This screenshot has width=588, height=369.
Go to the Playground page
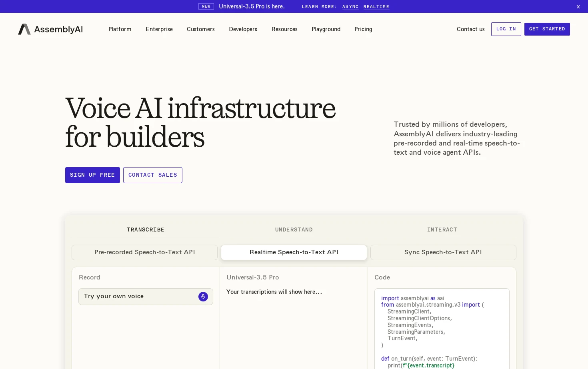coord(326,29)
